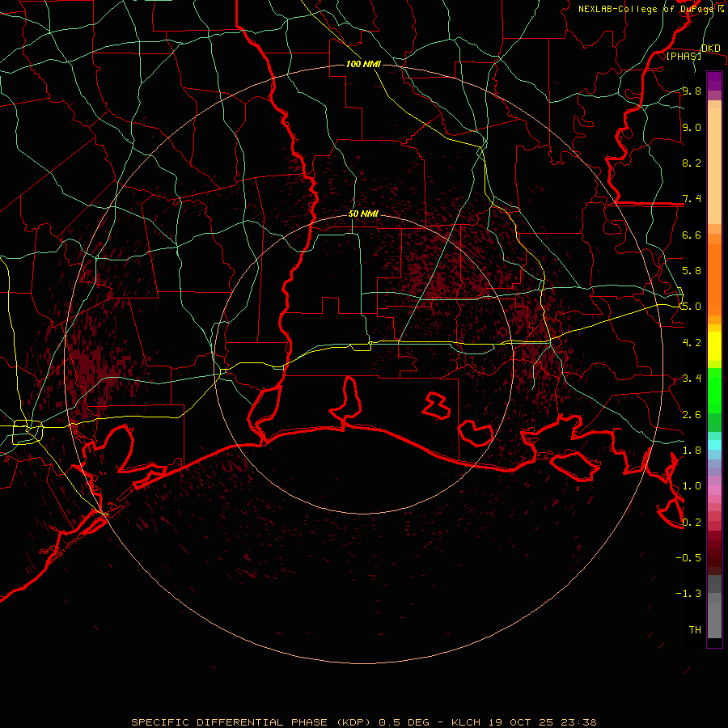Click the 8.2 scale value
This screenshot has height=728, width=728.
(692, 163)
